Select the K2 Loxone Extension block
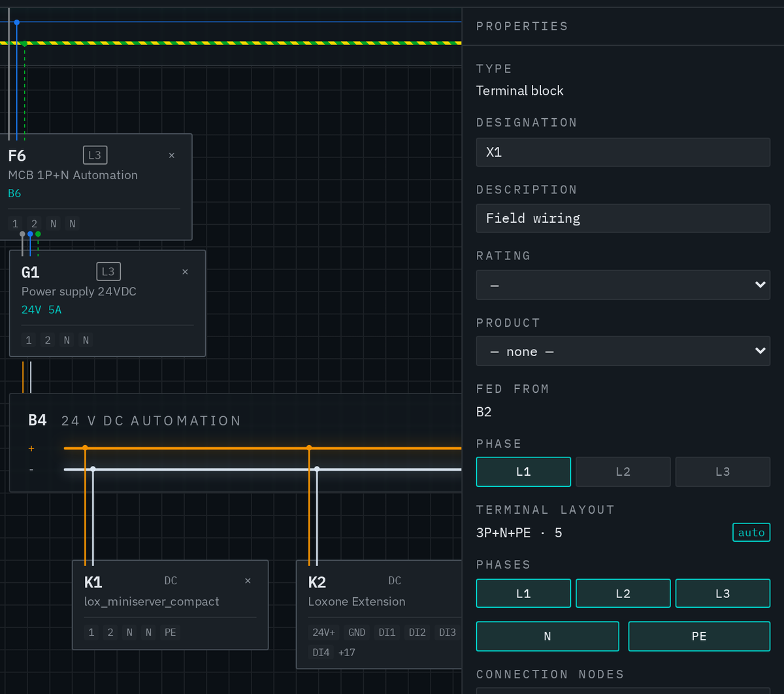This screenshot has width=784, height=694. [x=379, y=614]
